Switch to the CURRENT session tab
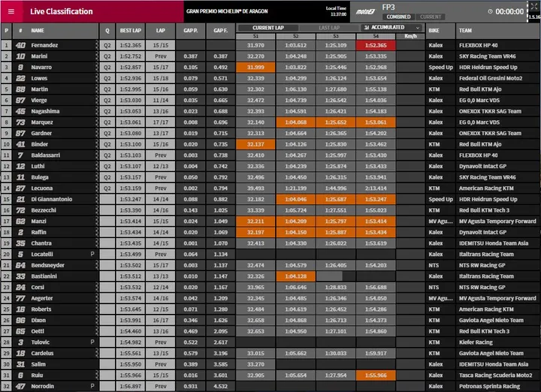541x392 pixels. coord(431,17)
